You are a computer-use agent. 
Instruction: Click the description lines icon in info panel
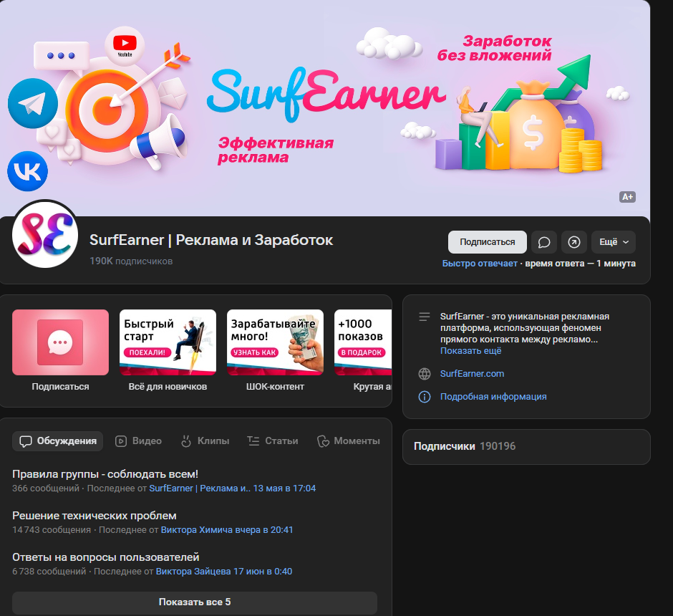(x=425, y=317)
